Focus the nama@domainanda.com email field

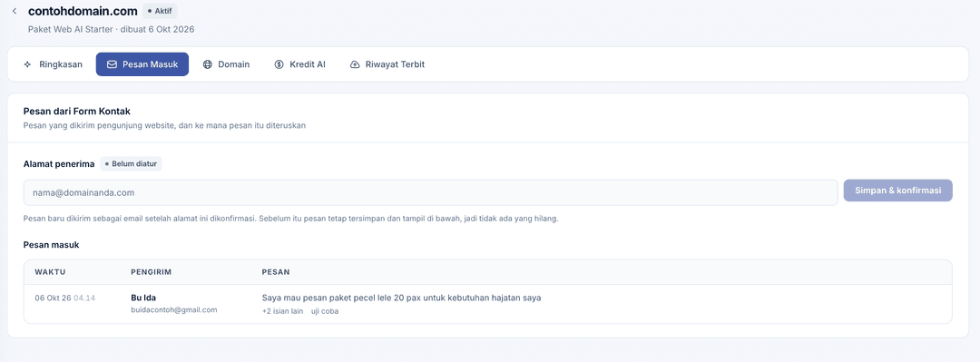pyautogui.click(x=431, y=192)
